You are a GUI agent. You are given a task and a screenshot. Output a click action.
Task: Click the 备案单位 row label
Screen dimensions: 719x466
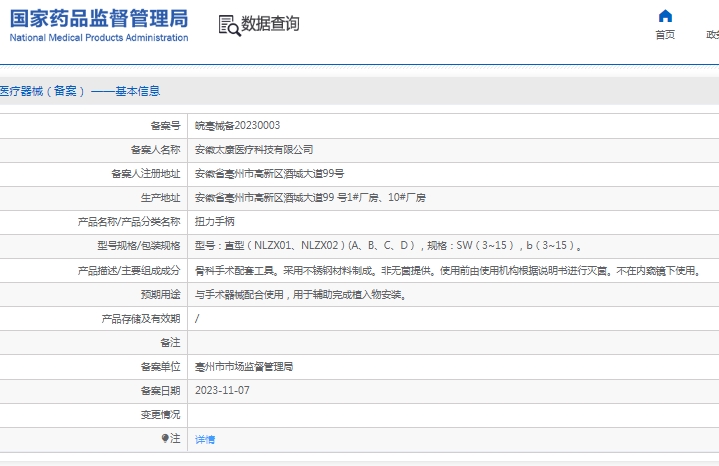click(x=160, y=366)
